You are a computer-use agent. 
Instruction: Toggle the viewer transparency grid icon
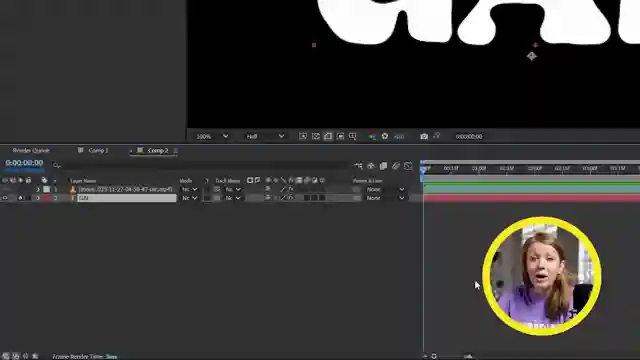coord(316,136)
